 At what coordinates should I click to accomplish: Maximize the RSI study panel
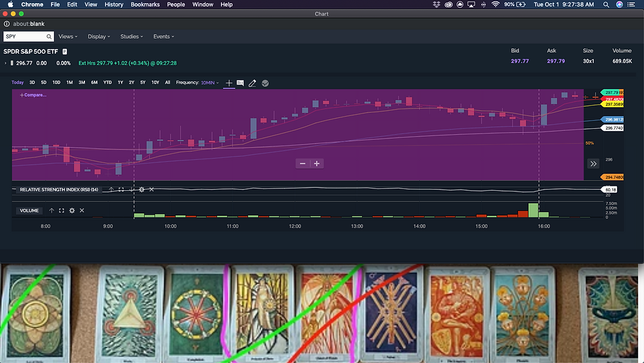coord(121,190)
